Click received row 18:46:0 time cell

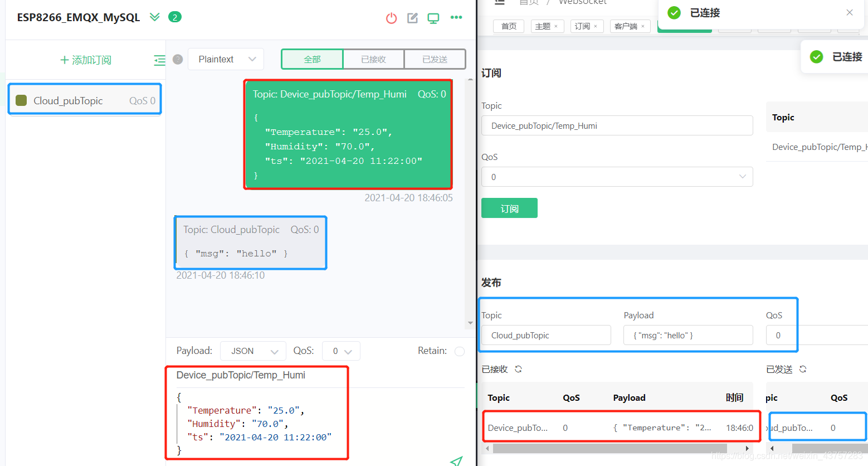739,428
